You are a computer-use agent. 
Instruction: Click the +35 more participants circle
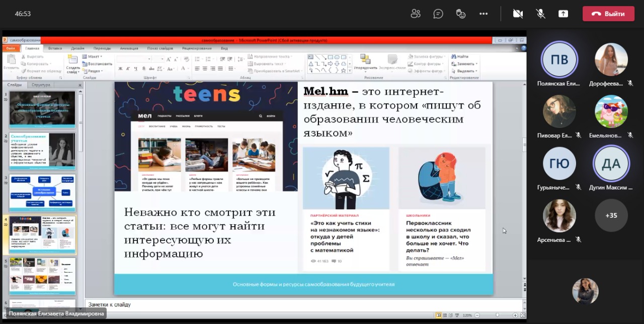(611, 215)
